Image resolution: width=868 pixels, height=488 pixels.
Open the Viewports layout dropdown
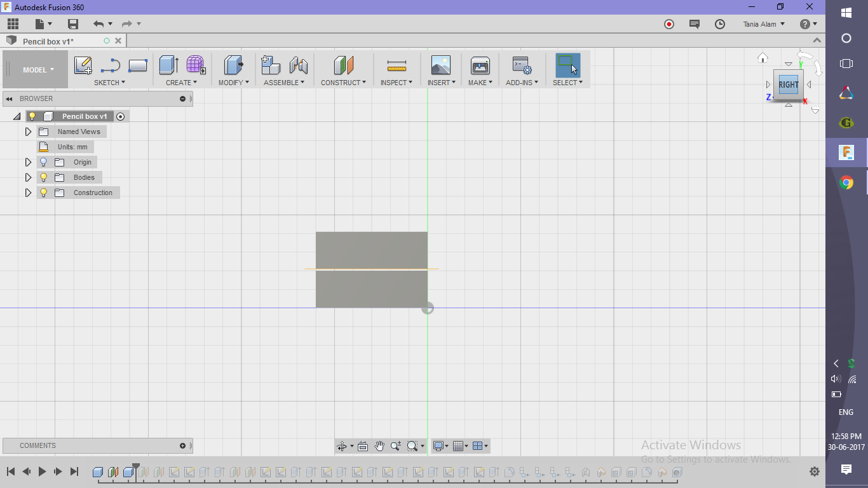click(x=480, y=446)
